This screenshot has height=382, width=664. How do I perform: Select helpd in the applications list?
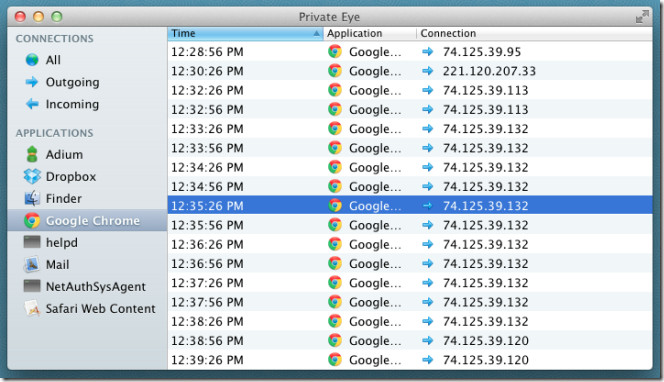click(x=61, y=243)
